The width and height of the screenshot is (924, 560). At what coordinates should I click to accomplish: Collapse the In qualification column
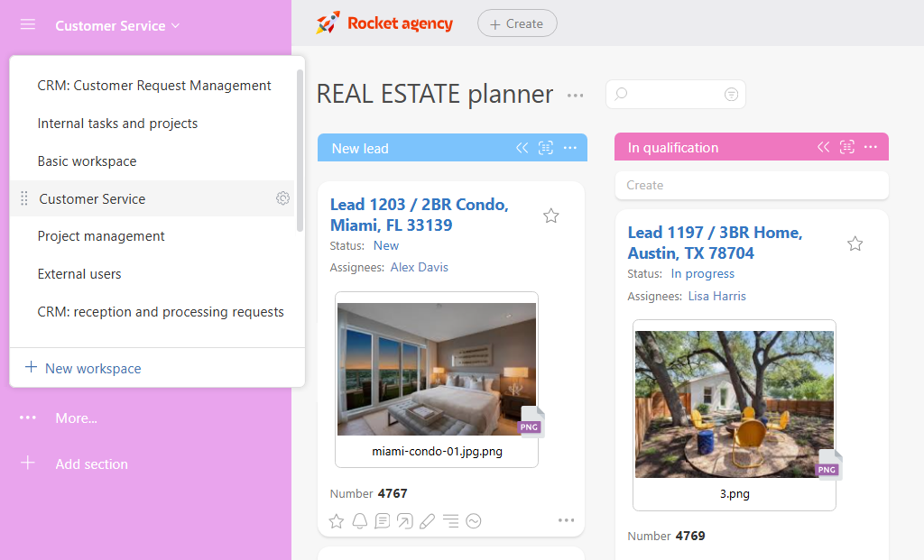[823, 147]
